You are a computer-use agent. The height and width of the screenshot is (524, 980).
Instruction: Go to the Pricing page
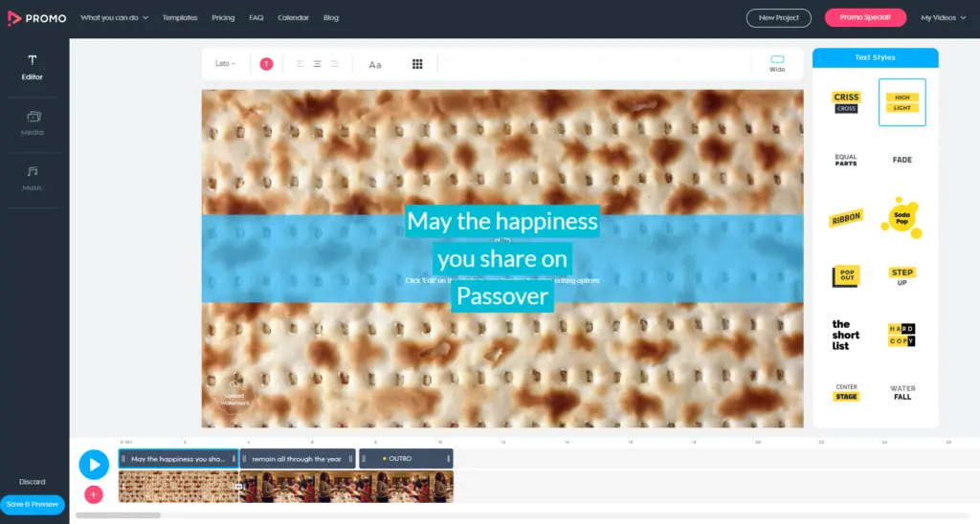(223, 17)
